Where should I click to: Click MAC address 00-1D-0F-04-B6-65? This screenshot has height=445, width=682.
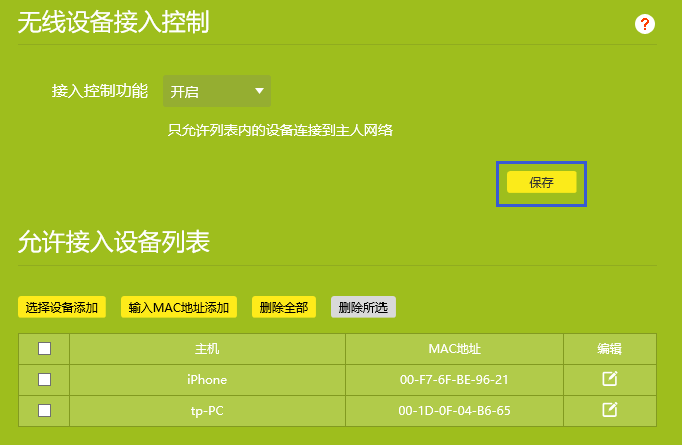454,410
